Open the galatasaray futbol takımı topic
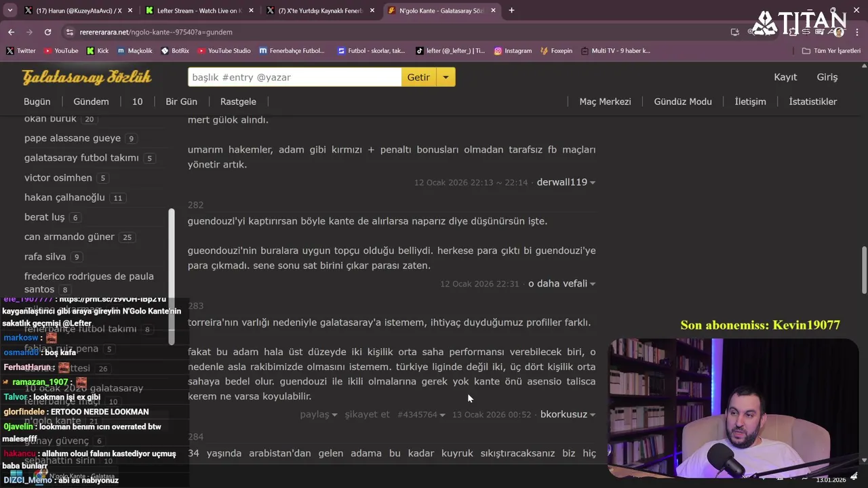The width and height of the screenshot is (868, 488). (x=81, y=158)
